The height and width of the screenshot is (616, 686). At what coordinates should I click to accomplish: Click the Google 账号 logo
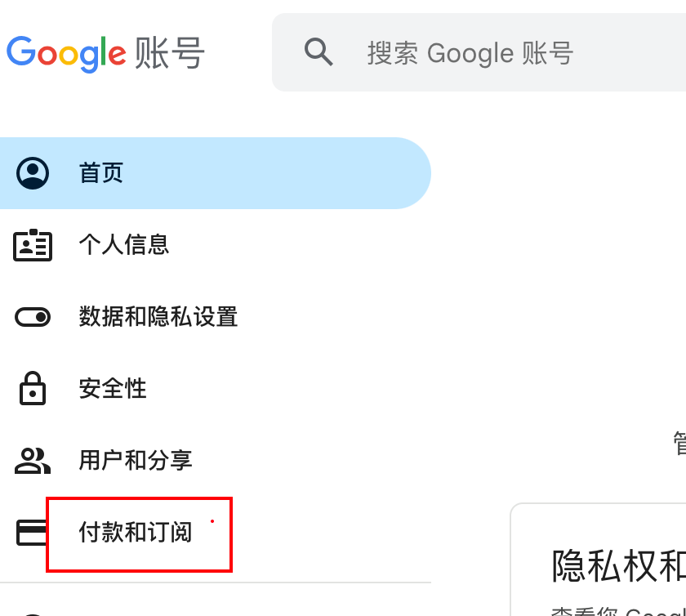point(105,53)
